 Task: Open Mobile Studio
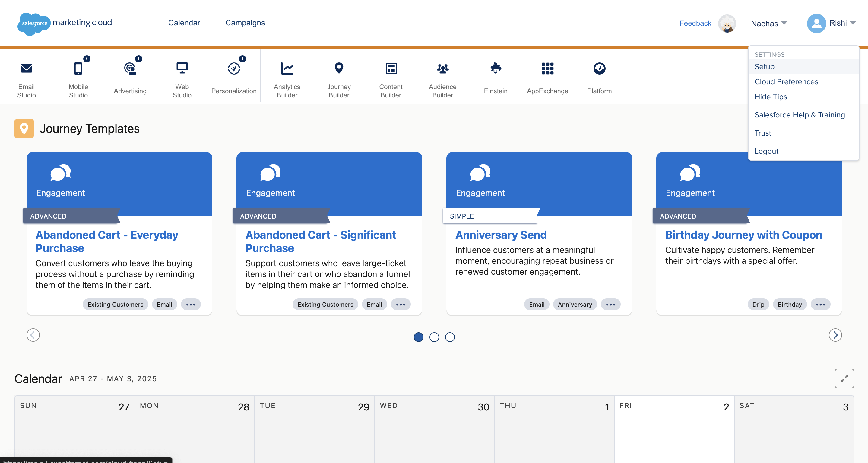point(78,77)
